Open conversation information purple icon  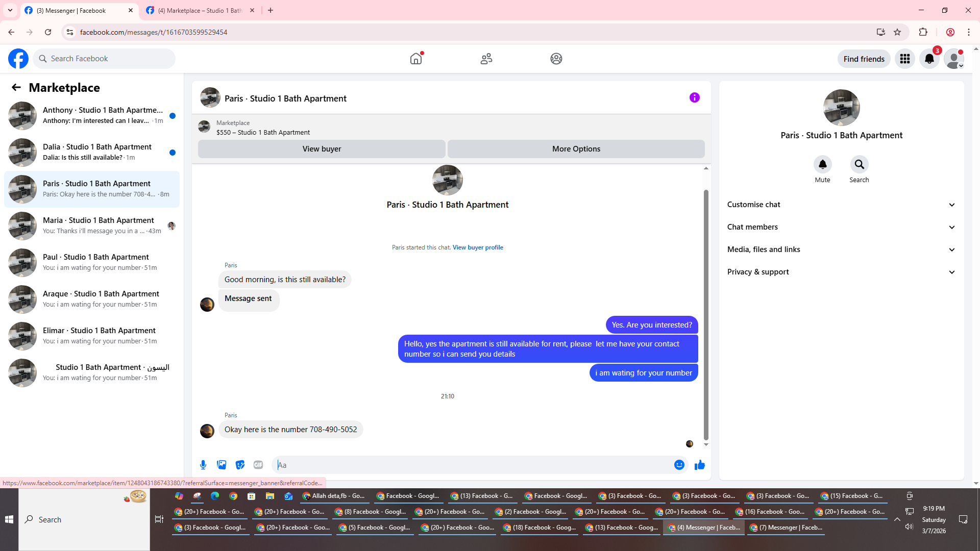tap(695, 97)
